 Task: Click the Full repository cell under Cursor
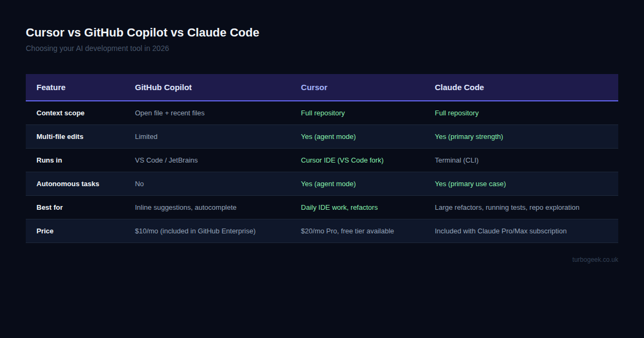pyautogui.click(x=323, y=113)
